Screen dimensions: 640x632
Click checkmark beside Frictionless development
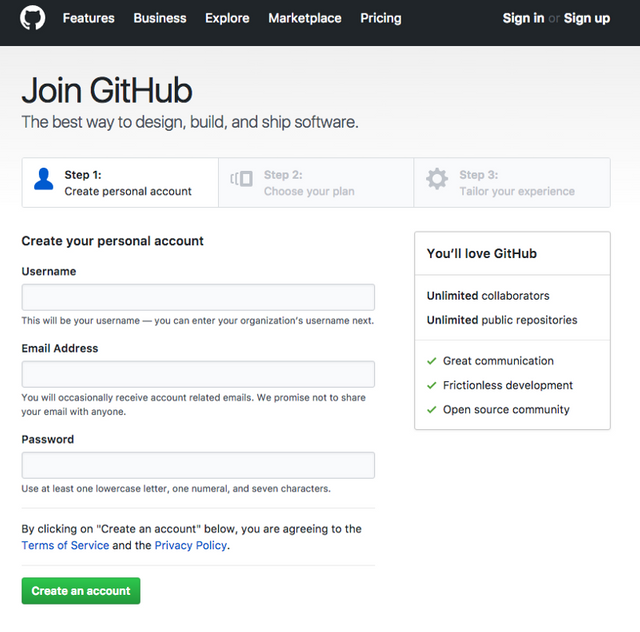click(x=431, y=385)
